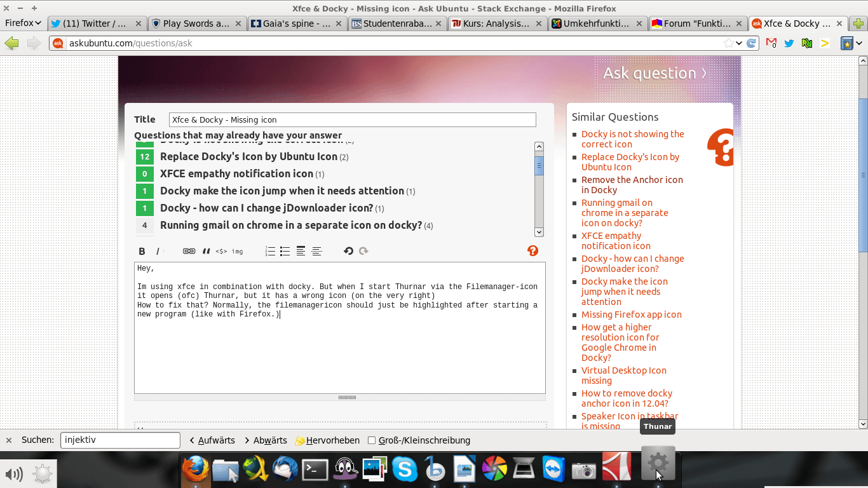This screenshot has width=868, height=488.
Task: Open the TeamViewer dock icon
Action: 554,470
